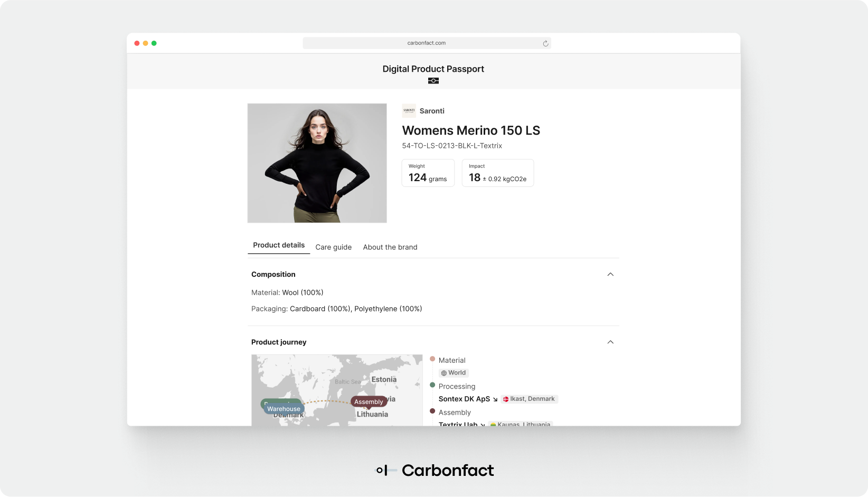868x497 pixels.
Task: Switch to the Care guide tab
Action: click(334, 247)
